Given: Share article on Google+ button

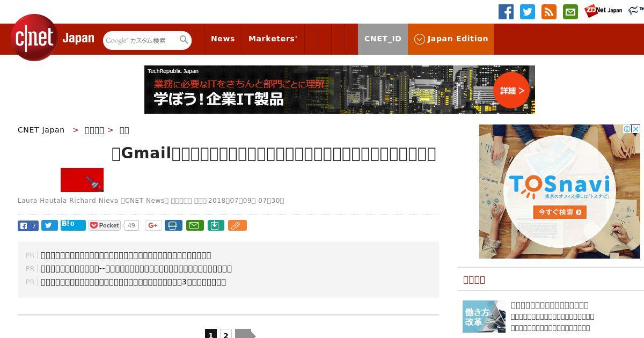Looking at the screenshot, I should coord(153,225).
